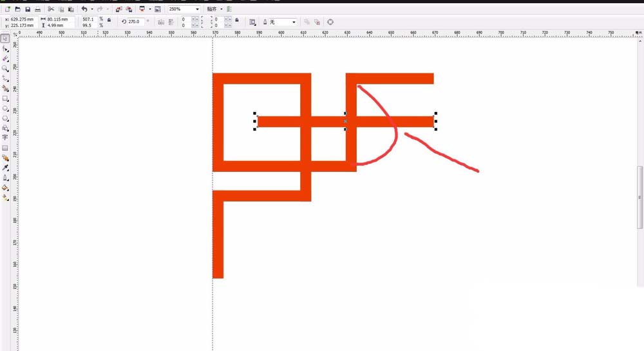Select the Interactive Fill tool
This screenshot has width=644, height=351.
[5, 198]
